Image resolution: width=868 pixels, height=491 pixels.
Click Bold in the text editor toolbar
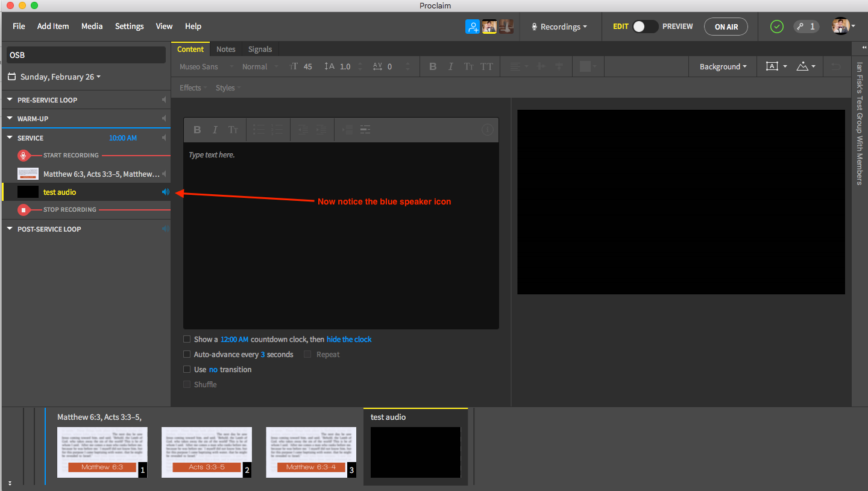click(197, 130)
